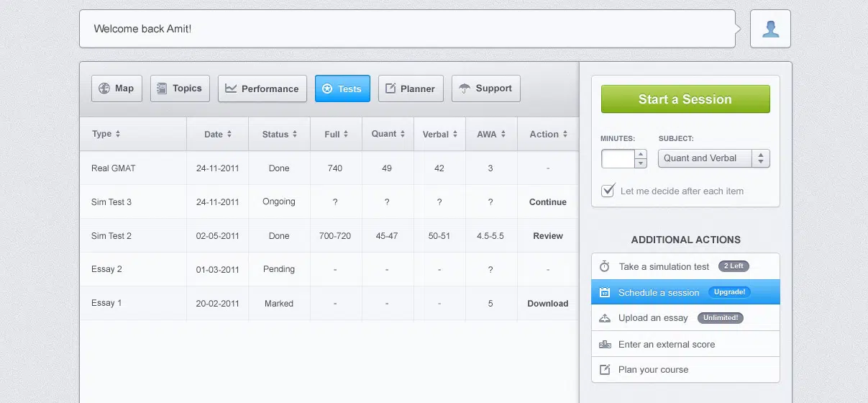Expand the Quant and Verbal subject dropdown
868x403 pixels.
pyautogui.click(x=713, y=158)
